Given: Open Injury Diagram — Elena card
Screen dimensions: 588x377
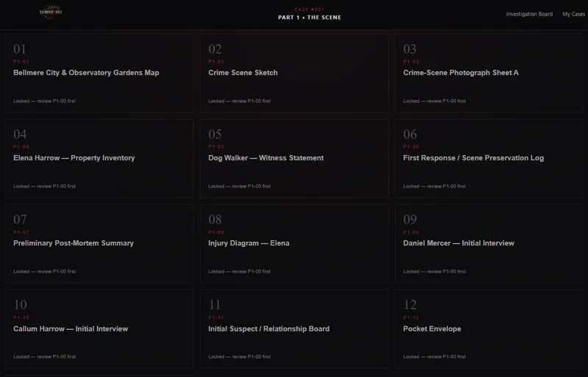Looking at the screenshot, I should pos(295,244).
